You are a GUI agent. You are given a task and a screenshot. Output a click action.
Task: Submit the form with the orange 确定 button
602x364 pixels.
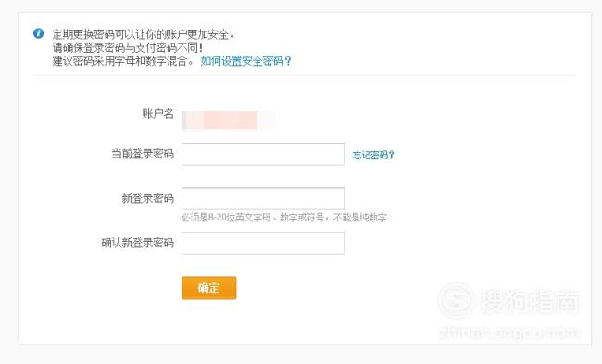(x=209, y=288)
